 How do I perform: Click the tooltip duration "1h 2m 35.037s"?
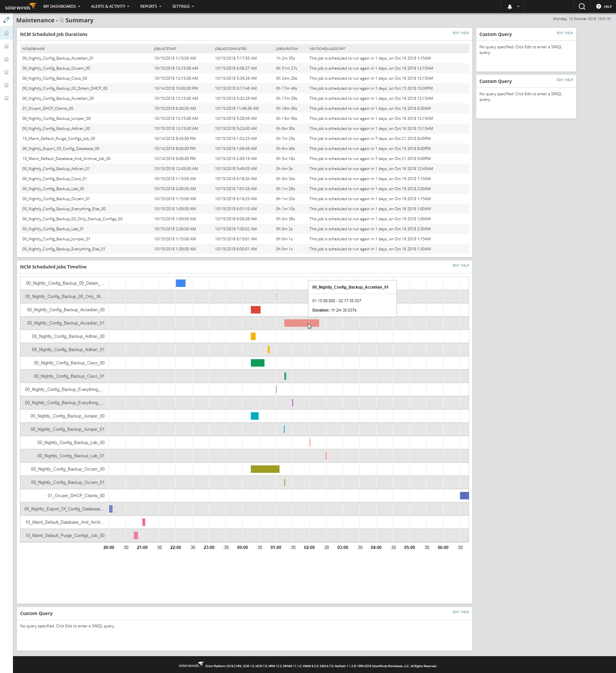point(344,310)
